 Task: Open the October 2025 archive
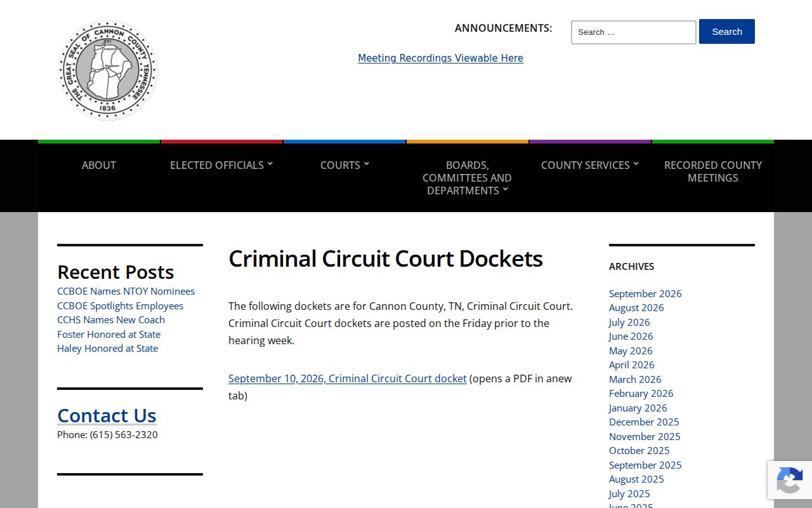[x=639, y=450]
